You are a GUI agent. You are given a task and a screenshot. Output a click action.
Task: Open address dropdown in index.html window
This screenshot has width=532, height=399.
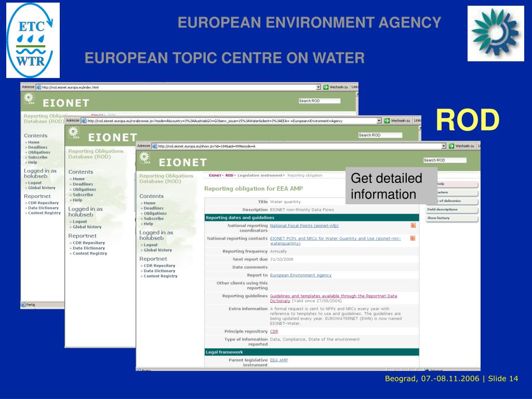pos(318,87)
